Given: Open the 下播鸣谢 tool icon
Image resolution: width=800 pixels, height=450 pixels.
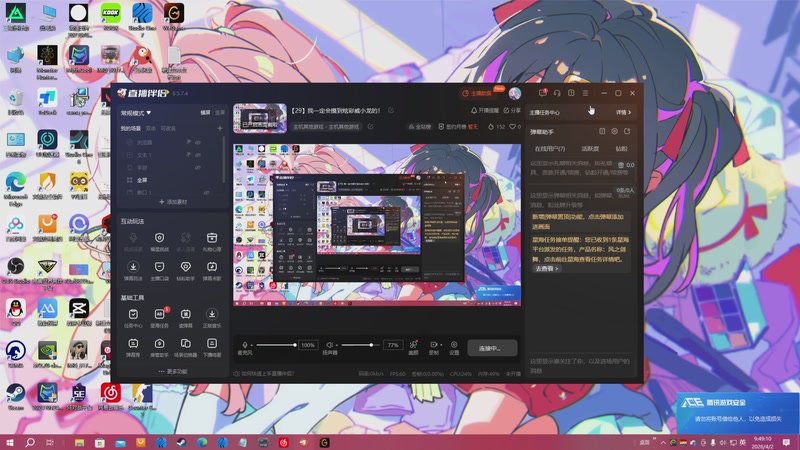Looking at the screenshot, I should (212, 343).
